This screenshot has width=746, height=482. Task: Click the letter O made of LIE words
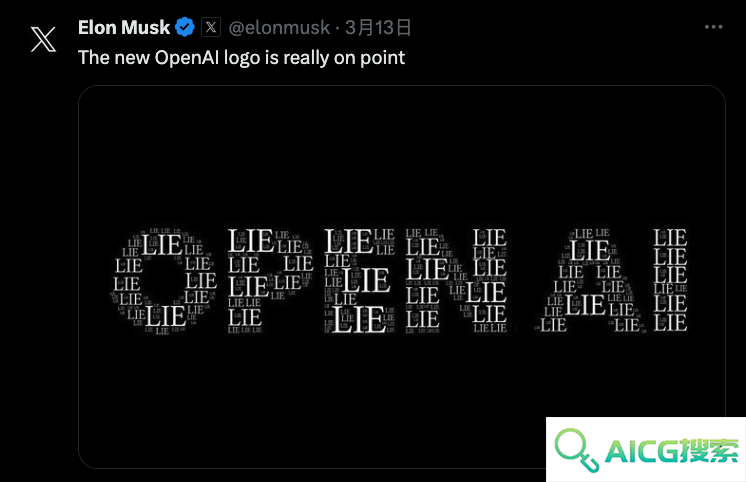pyautogui.click(x=164, y=281)
